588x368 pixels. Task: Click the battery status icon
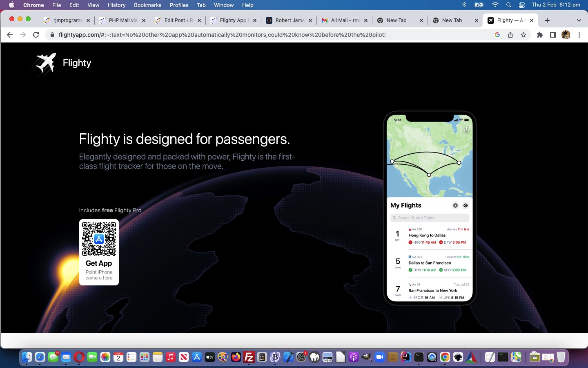click(x=479, y=5)
